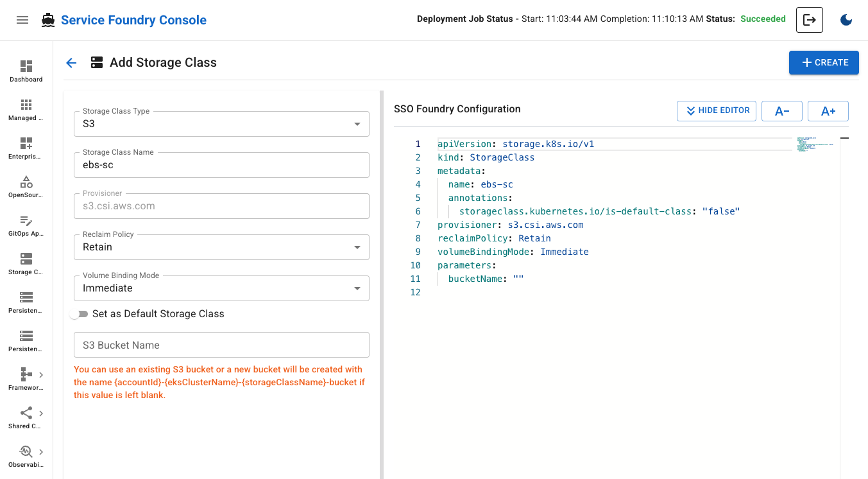Viewport: 868px width, 479px height.
Task: Hide the YAML editor panel
Action: 716,110
